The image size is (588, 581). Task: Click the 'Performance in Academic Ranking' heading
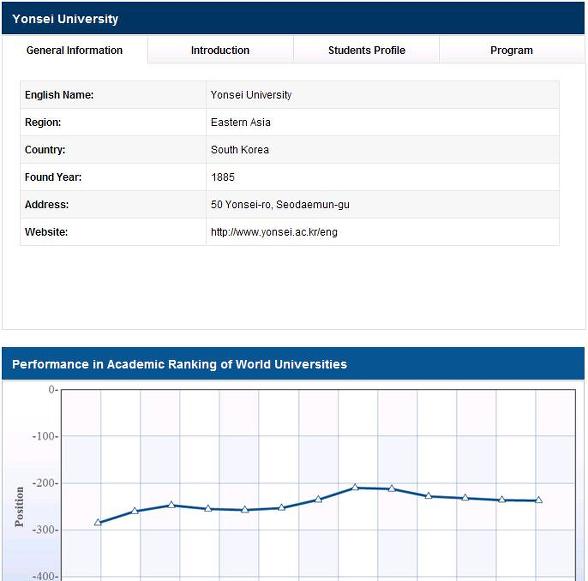180,364
